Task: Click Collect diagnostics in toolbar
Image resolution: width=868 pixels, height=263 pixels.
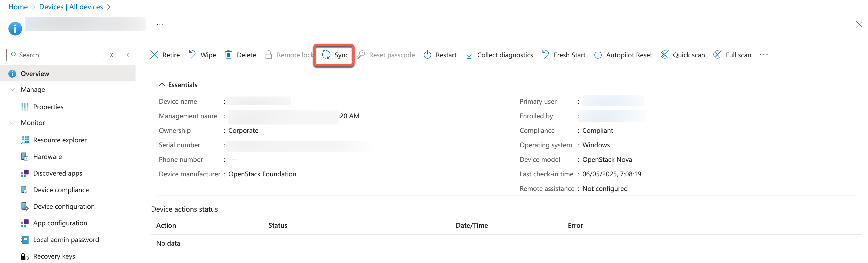Action: [x=499, y=55]
